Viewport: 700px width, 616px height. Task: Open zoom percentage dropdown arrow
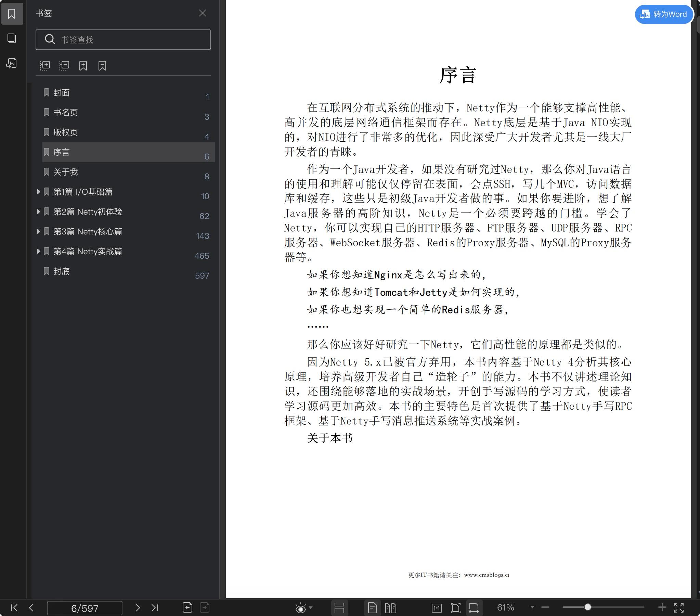(532, 607)
